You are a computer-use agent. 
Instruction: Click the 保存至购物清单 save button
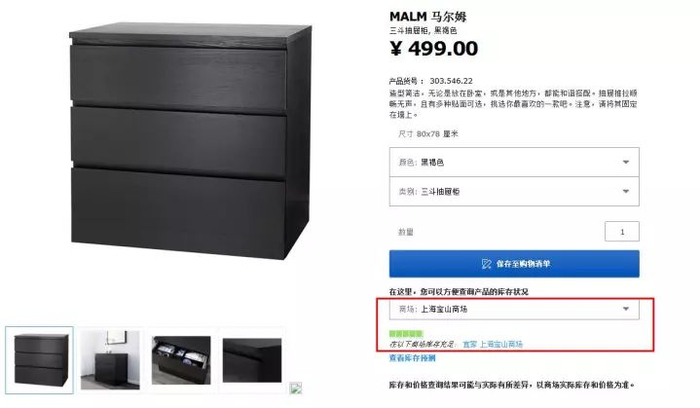[514, 264]
